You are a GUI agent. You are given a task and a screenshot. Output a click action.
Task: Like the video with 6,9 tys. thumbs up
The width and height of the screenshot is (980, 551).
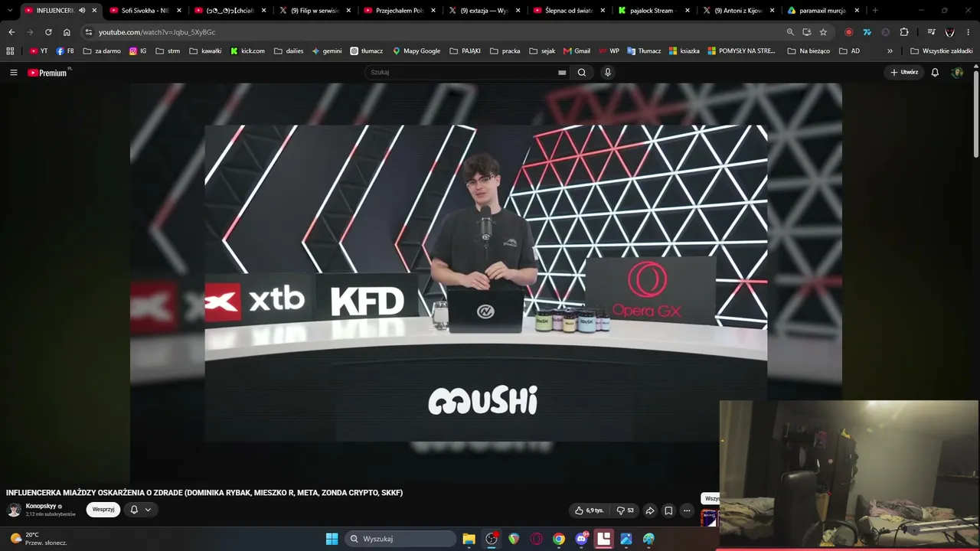[x=589, y=510]
